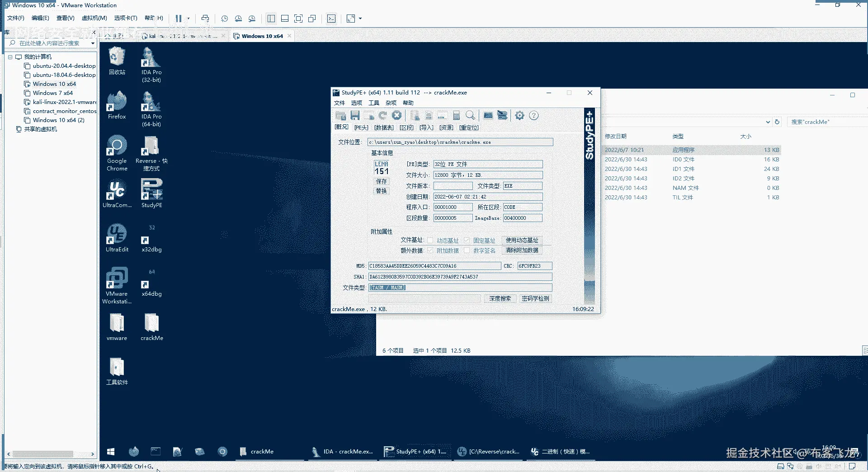Open the calculator icon in StudyPE+ toolbar
This screenshot has width=868, height=472.
coord(457,115)
